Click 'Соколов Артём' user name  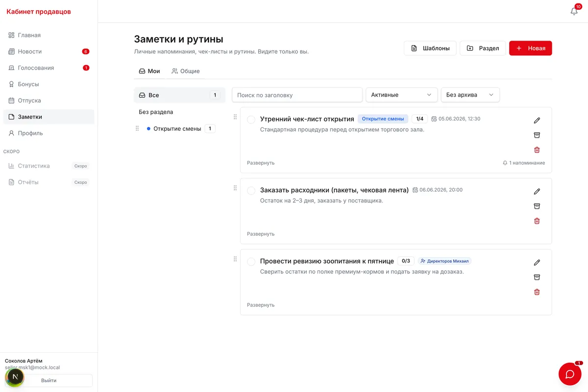coord(24,361)
